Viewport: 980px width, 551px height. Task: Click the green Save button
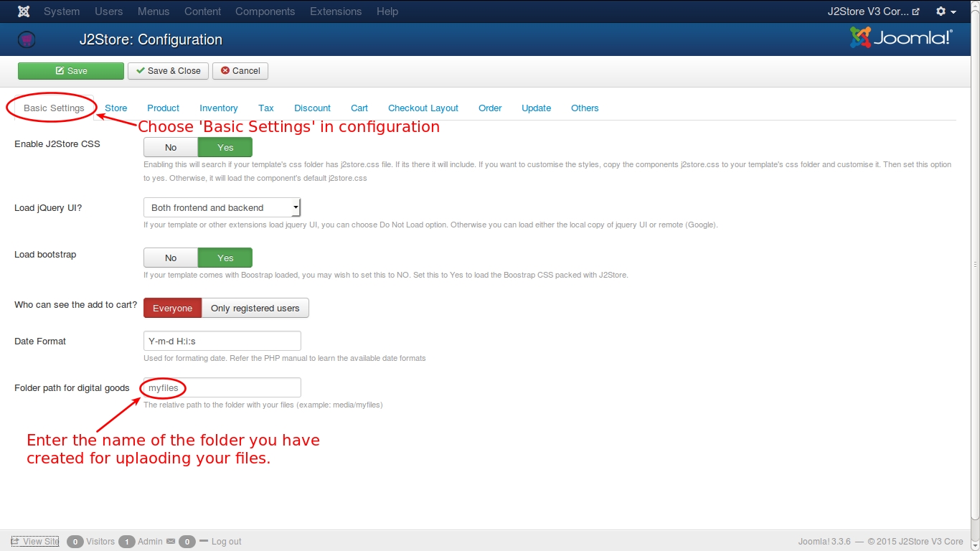tap(71, 71)
